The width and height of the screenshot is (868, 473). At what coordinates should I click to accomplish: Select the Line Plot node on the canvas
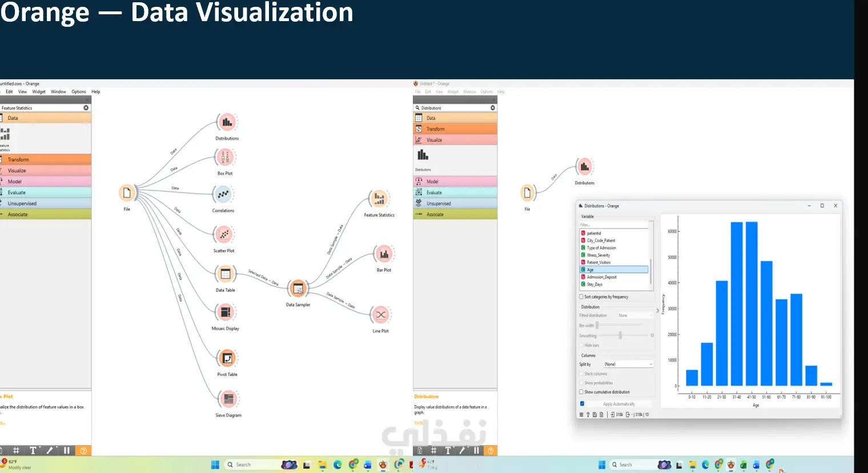(x=381, y=314)
